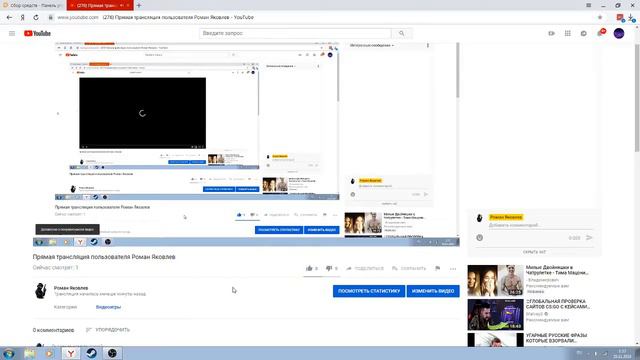Switch to the 'Сбор средств' tab
This screenshot has width=640, height=360.
pyautogui.click(x=33, y=5)
